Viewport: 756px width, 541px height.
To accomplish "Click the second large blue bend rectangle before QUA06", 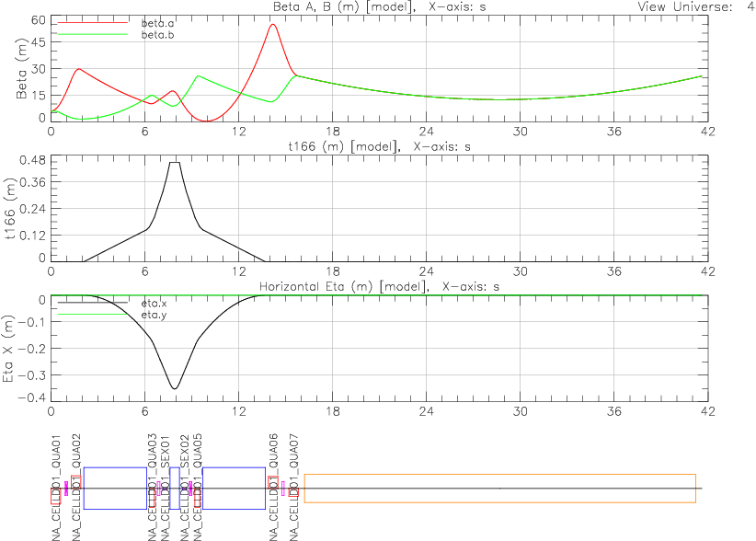I will [x=234, y=488].
